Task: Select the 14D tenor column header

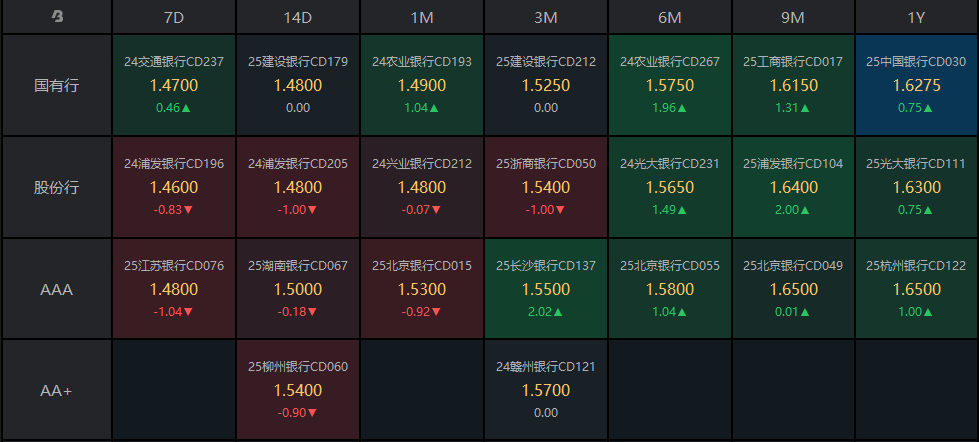Action: (298, 17)
